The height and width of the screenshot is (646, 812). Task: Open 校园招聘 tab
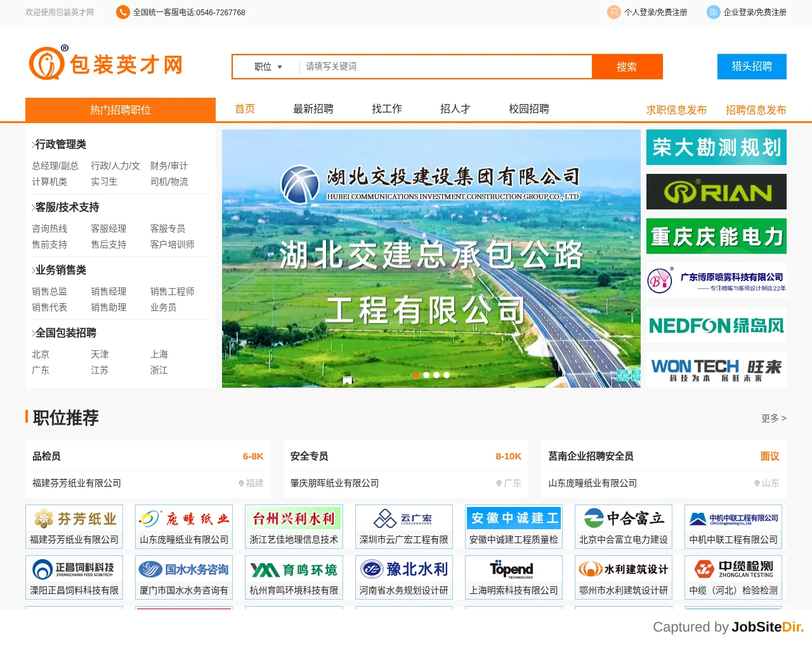pyautogui.click(x=529, y=109)
